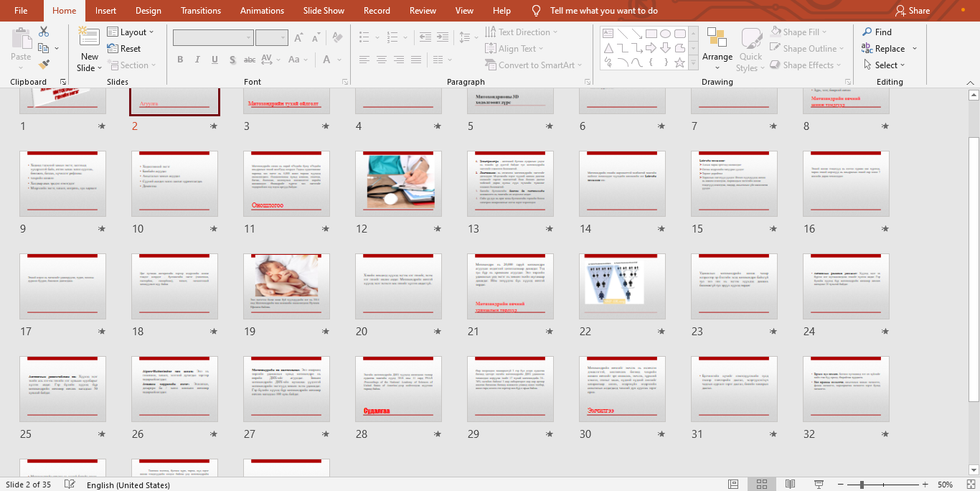Viewport: 980px width, 491px height.
Task: Pick the rectangle shape in the shapes gallery
Action: pyautogui.click(x=651, y=34)
